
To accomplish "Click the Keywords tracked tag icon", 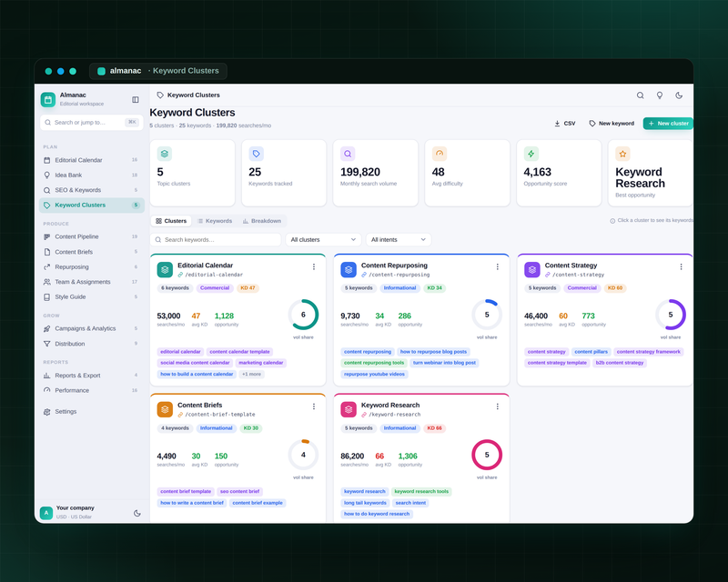I will (256, 154).
